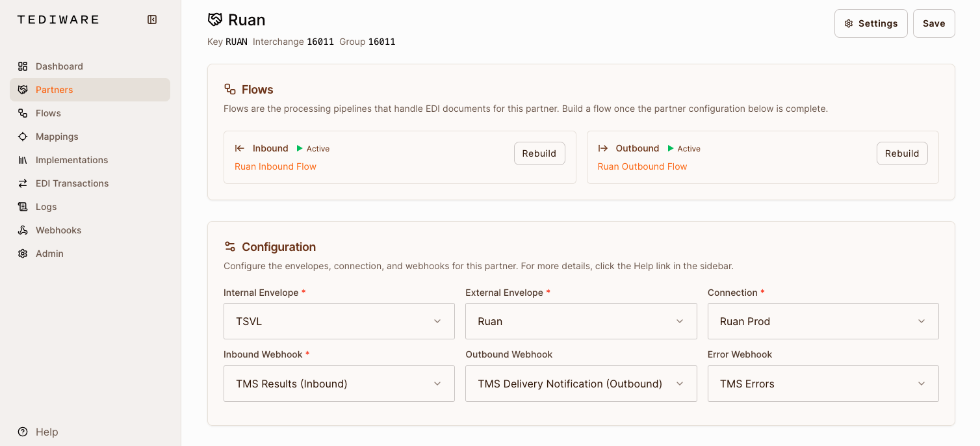Open the Ruan Outbound Flow link
980x446 pixels.
(642, 166)
